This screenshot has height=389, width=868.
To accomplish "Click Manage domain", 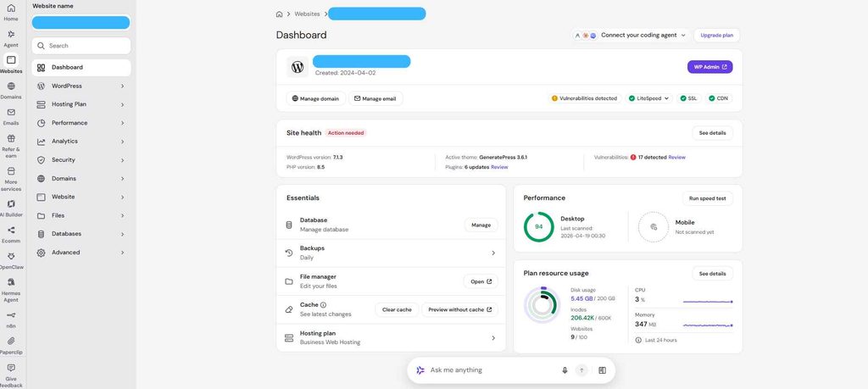I will click(316, 98).
